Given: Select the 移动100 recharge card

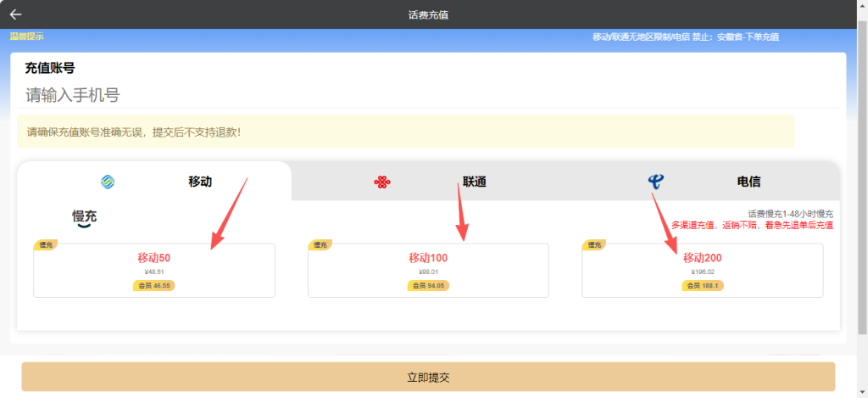Looking at the screenshot, I should coord(428,271).
